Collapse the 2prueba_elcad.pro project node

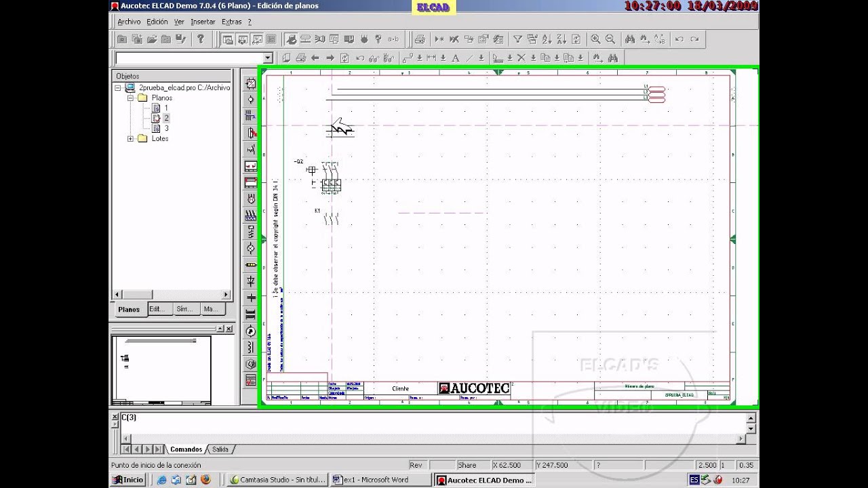coord(117,87)
